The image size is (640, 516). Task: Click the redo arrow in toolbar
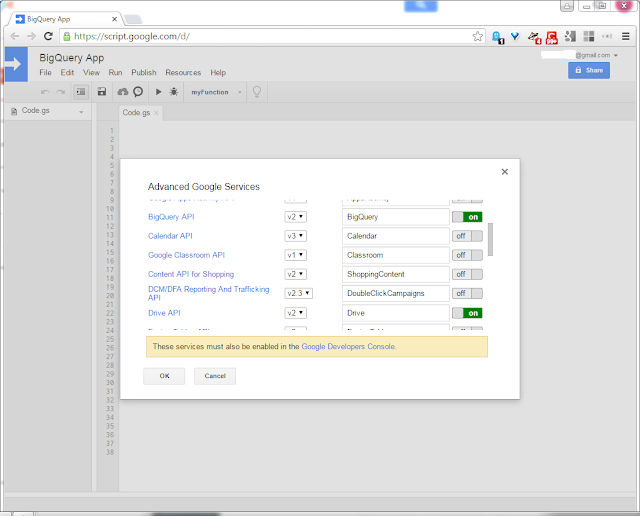pyautogui.click(x=61, y=92)
